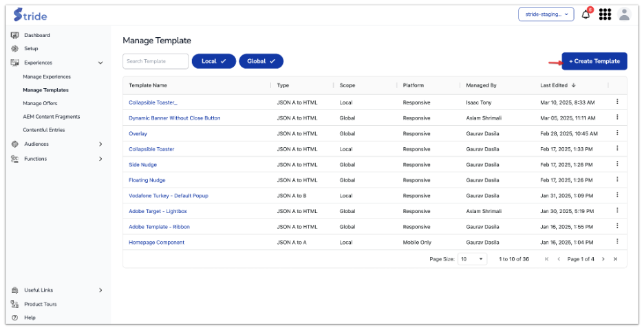Click the '1 to 10 of 36' pagination text
This screenshot has height=330, width=644.
click(x=514, y=259)
